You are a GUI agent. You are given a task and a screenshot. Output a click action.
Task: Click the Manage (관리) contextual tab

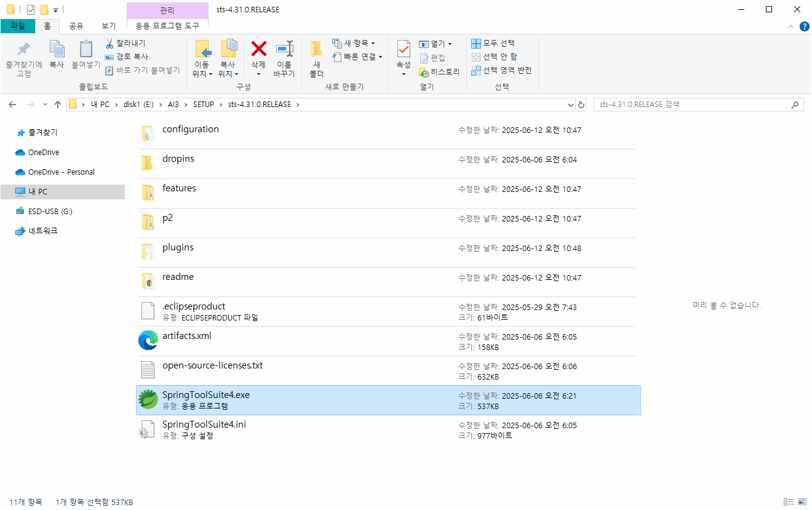click(x=167, y=10)
